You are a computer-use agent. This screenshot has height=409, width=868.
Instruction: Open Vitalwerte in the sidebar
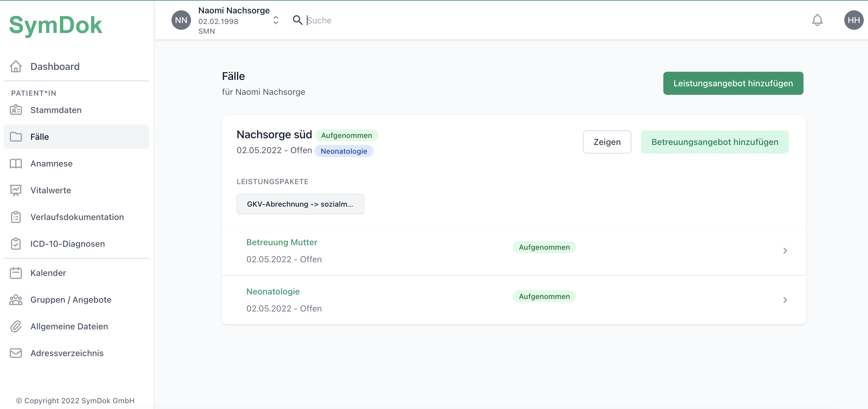point(76,190)
